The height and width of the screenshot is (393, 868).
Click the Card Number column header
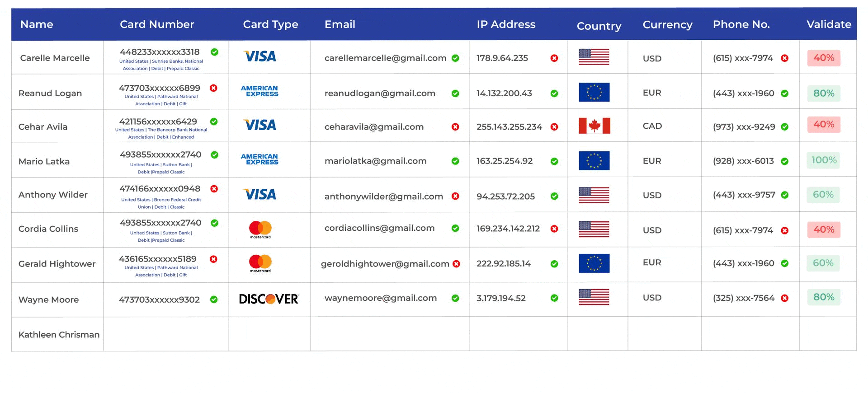pyautogui.click(x=157, y=24)
